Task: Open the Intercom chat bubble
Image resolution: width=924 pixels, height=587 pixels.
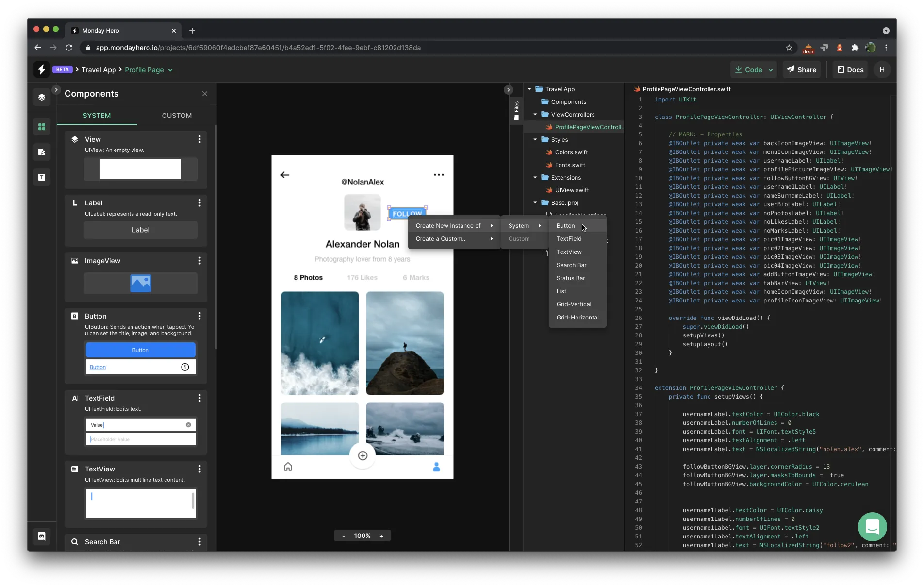Action: [872, 526]
